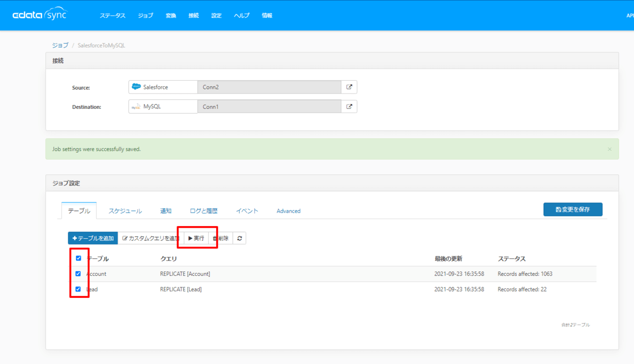Click the 変更を保存 button

coord(573,209)
